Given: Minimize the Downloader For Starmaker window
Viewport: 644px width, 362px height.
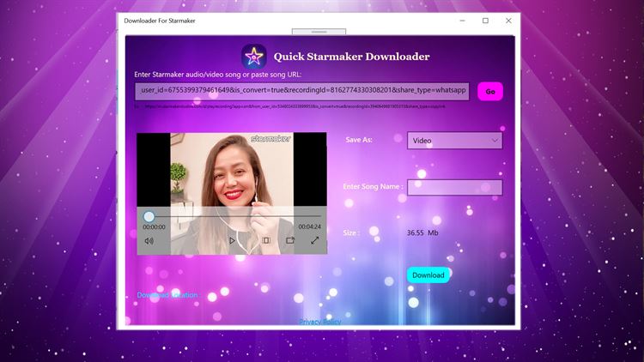Looking at the screenshot, I should [x=463, y=21].
